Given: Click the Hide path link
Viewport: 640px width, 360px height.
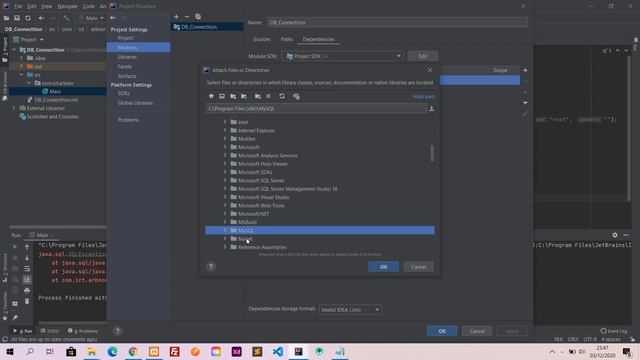Looking at the screenshot, I should 424,96.
